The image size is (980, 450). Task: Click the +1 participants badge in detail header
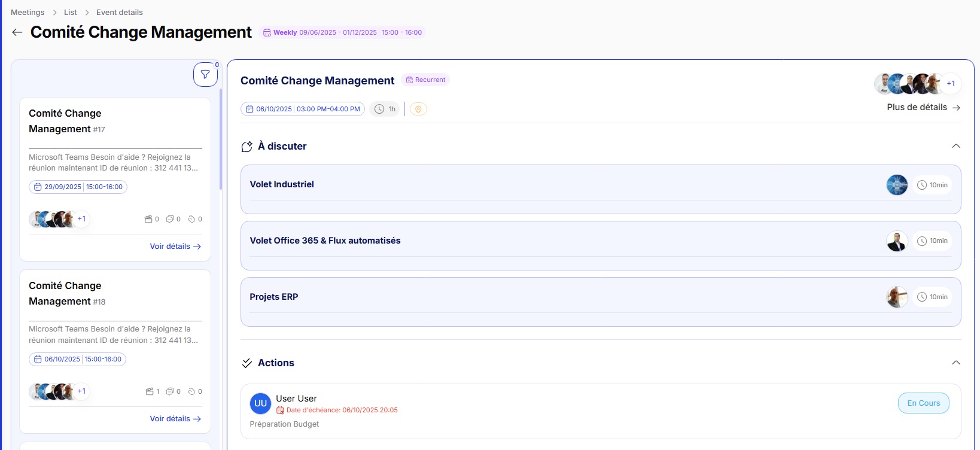tap(950, 84)
